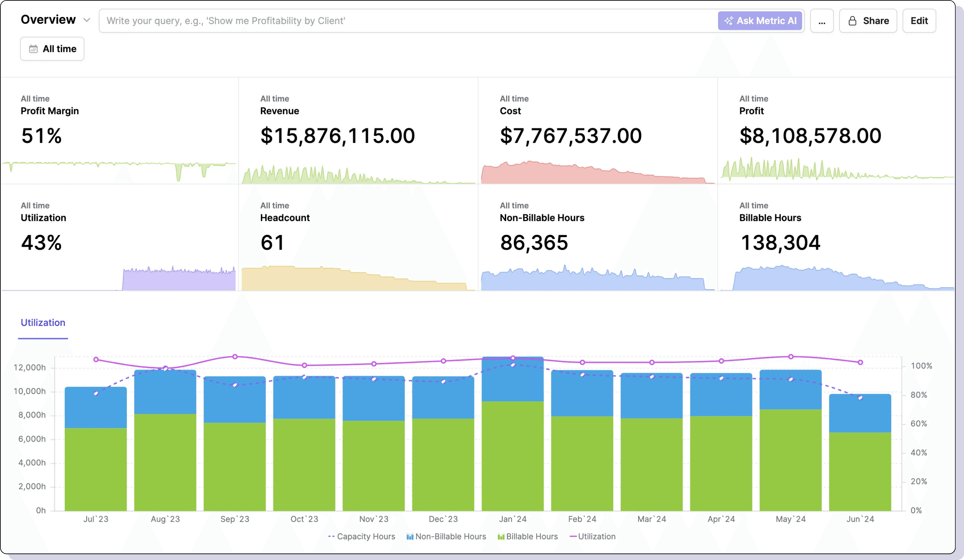
Task: Click the 12,000h y-axis label
Action: click(30, 368)
